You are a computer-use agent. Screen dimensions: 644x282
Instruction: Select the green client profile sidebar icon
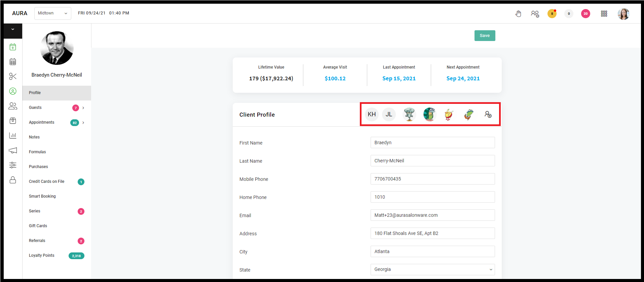click(x=13, y=91)
